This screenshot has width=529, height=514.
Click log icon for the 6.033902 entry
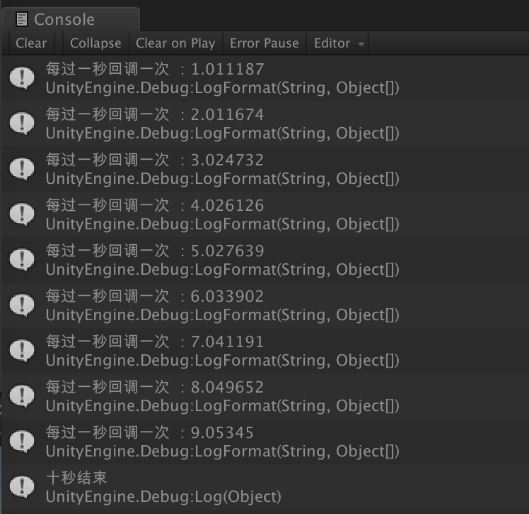(x=22, y=306)
